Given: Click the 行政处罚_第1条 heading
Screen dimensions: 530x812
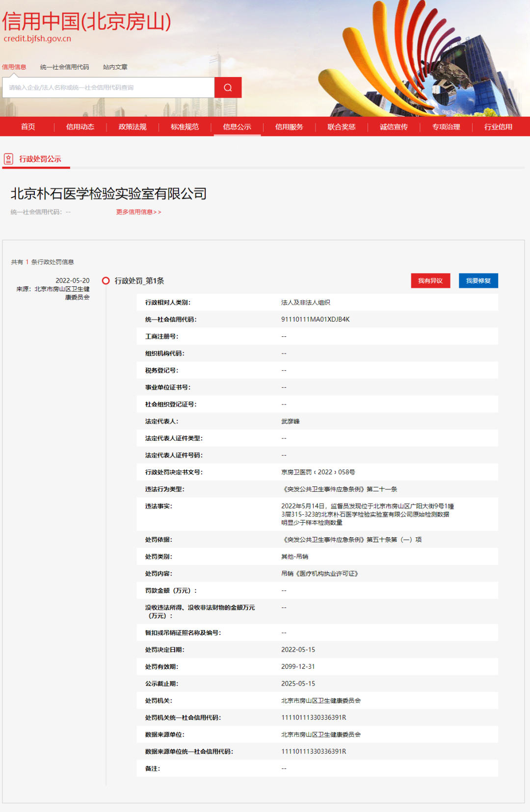Looking at the screenshot, I should pyautogui.click(x=139, y=280).
